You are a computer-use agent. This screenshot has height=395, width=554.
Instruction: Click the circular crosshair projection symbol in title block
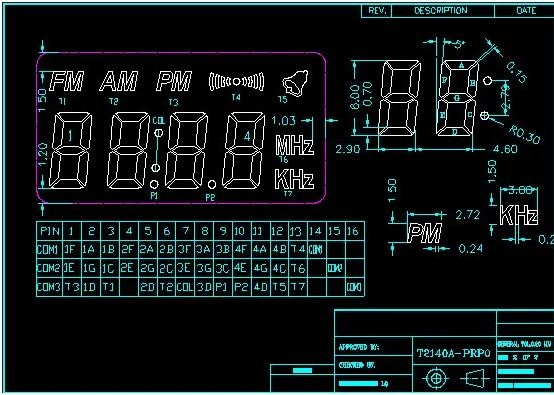436,378
